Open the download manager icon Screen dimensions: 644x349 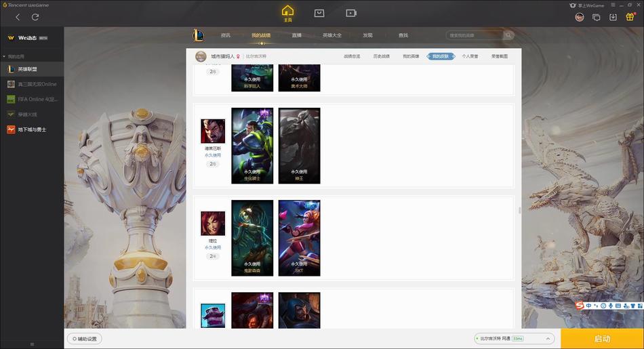pos(613,17)
